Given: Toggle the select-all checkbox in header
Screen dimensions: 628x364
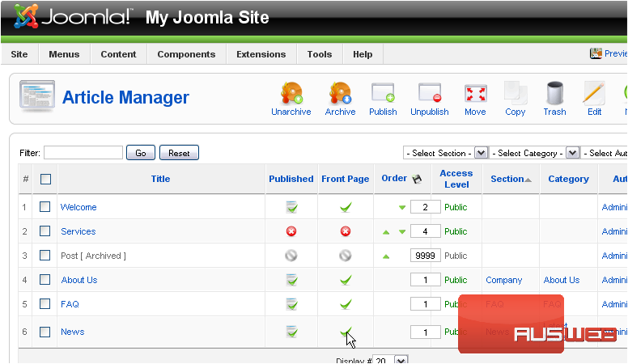Looking at the screenshot, I should click(45, 179).
